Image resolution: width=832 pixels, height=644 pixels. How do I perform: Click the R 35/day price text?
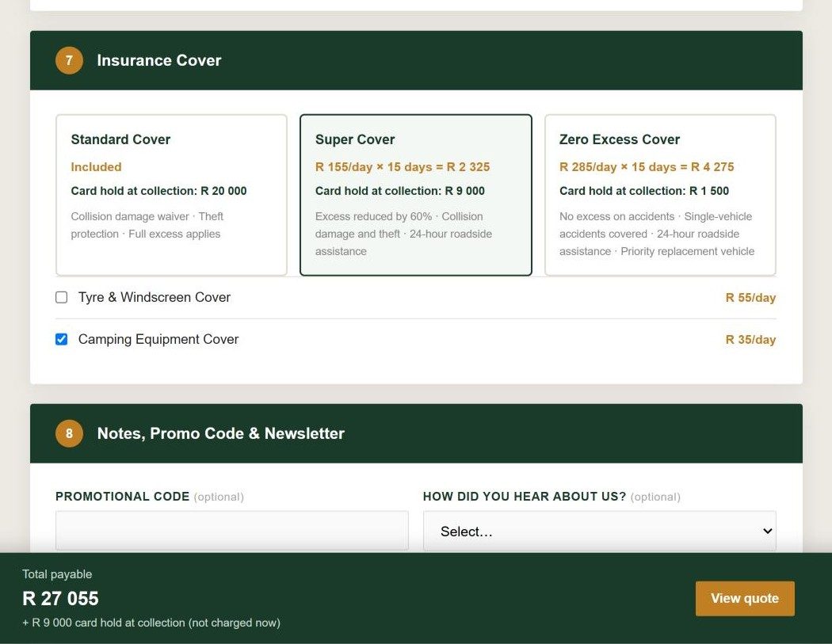(750, 340)
